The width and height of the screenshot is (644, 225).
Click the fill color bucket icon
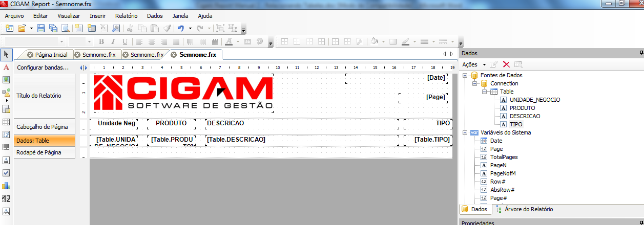(x=375, y=41)
